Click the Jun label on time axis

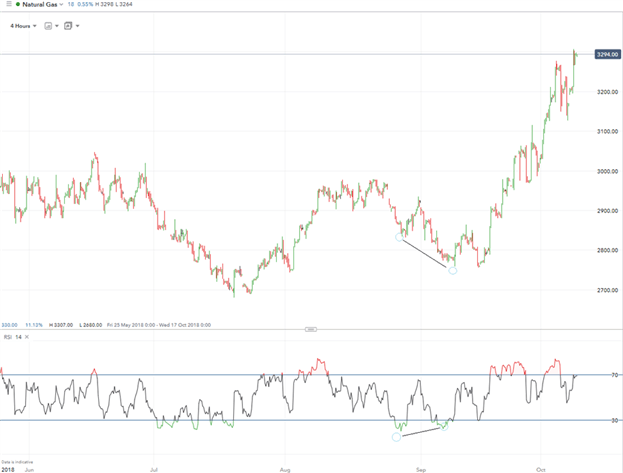click(29, 470)
